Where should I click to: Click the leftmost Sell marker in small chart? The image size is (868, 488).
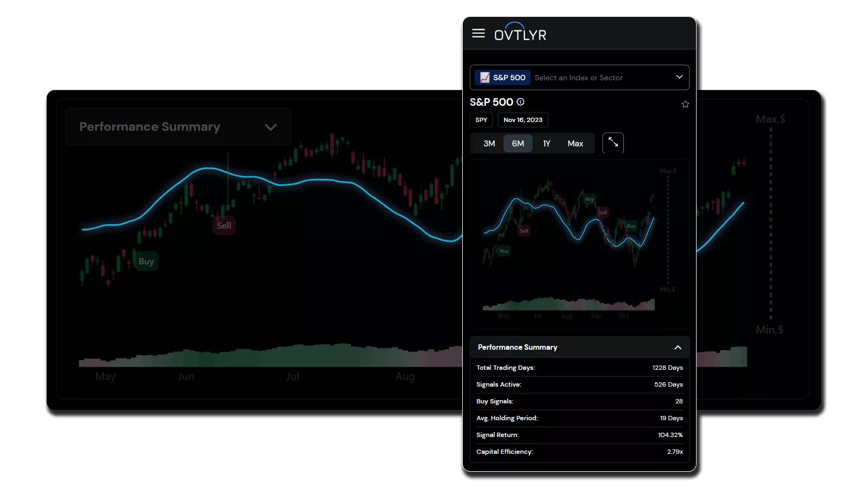click(524, 231)
